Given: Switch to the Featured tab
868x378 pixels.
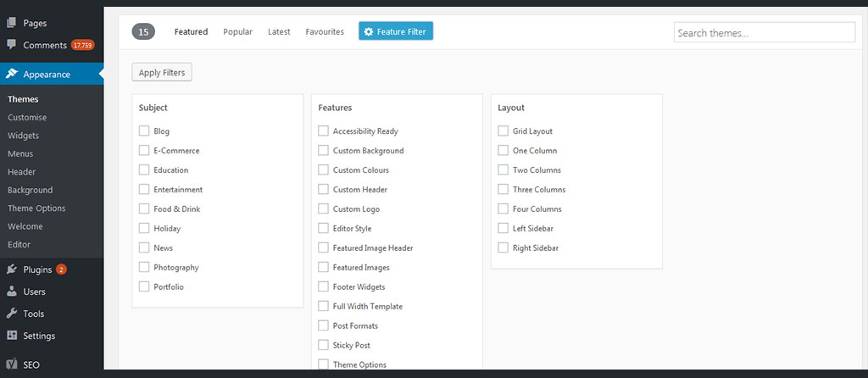Looking at the screenshot, I should pos(191,31).
